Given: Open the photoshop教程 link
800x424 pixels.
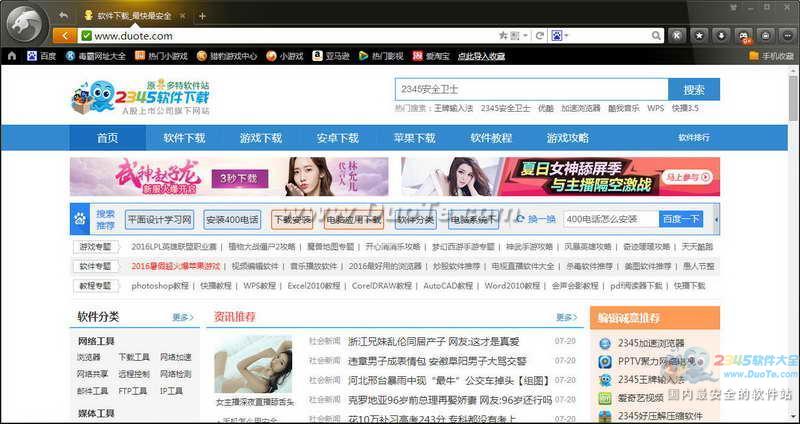Looking at the screenshot, I should tap(160, 286).
